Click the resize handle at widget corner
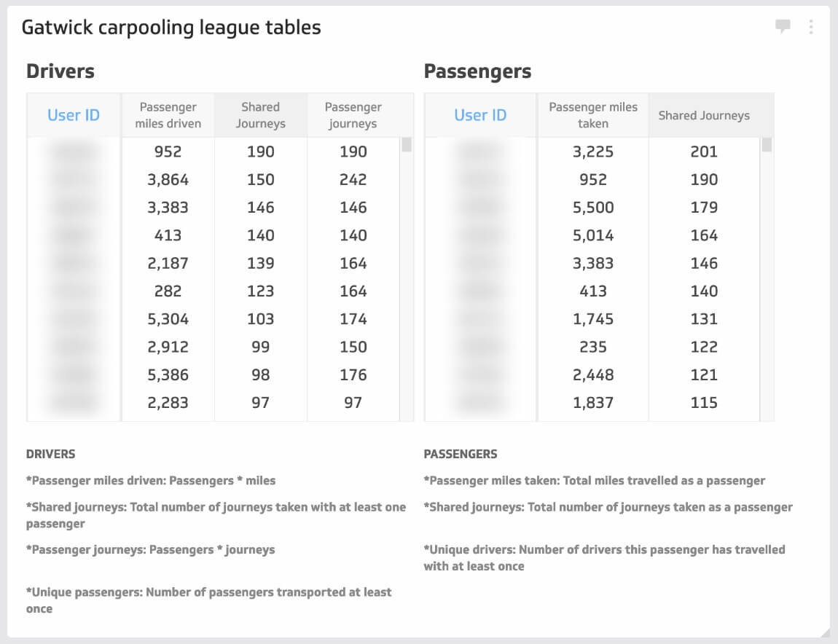 pos(825,632)
